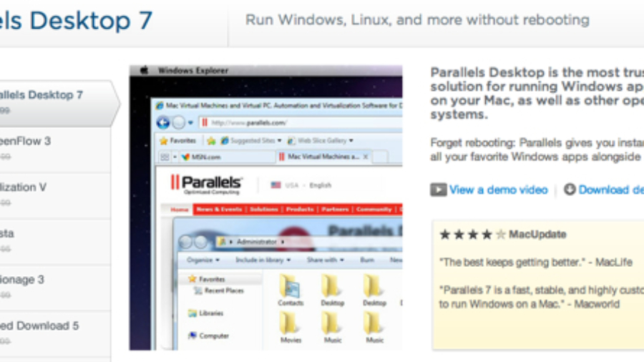The height and width of the screenshot is (362, 644).
Task: Click English language text next to flag
Action: tap(320, 185)
